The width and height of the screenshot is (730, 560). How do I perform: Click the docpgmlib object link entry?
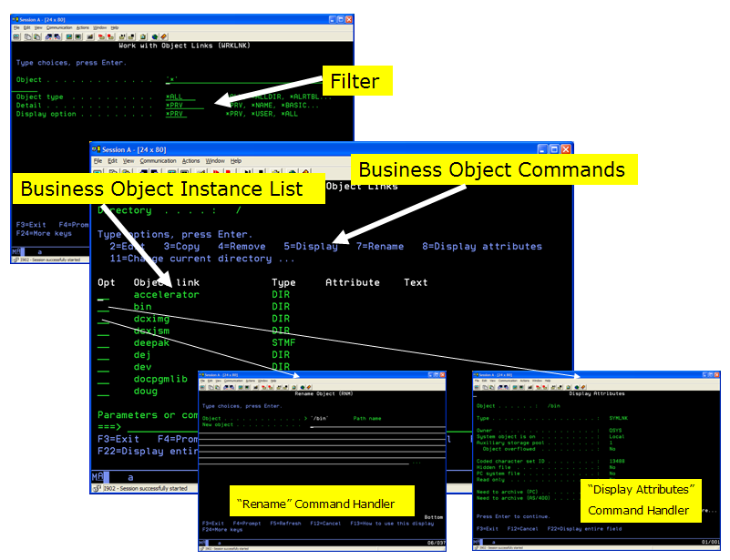tap(160, 379)
